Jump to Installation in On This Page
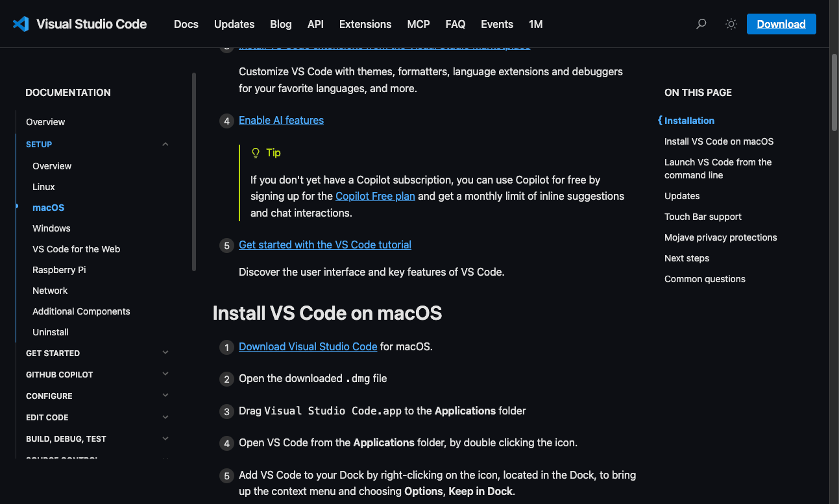Image resolution: width=839 pixels, height=504 pixels. tap(689, 121)
